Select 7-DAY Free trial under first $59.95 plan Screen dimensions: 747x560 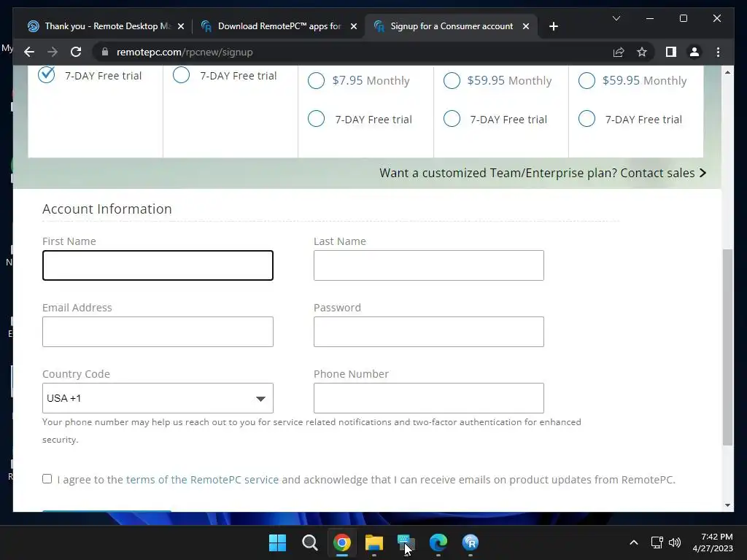(452, 119)
